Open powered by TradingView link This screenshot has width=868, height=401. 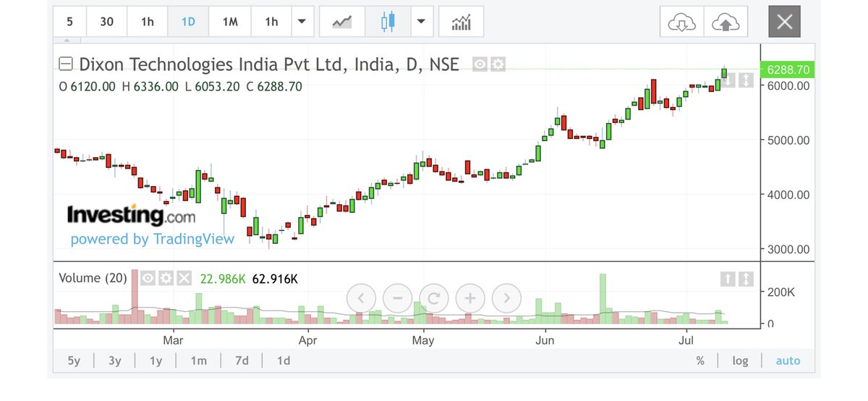point(153,239)
